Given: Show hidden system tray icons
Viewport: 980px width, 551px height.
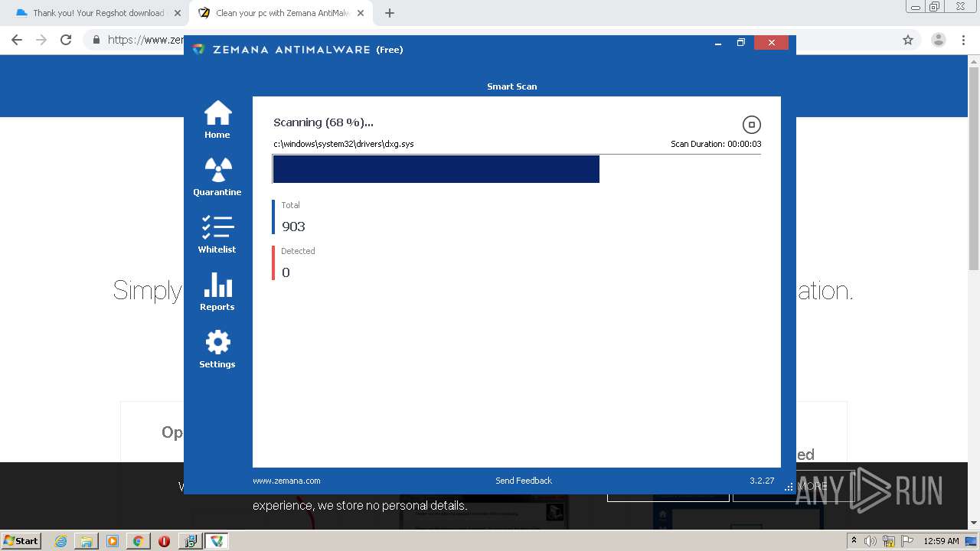Looking at the screenshot, I should click(854, 541).
